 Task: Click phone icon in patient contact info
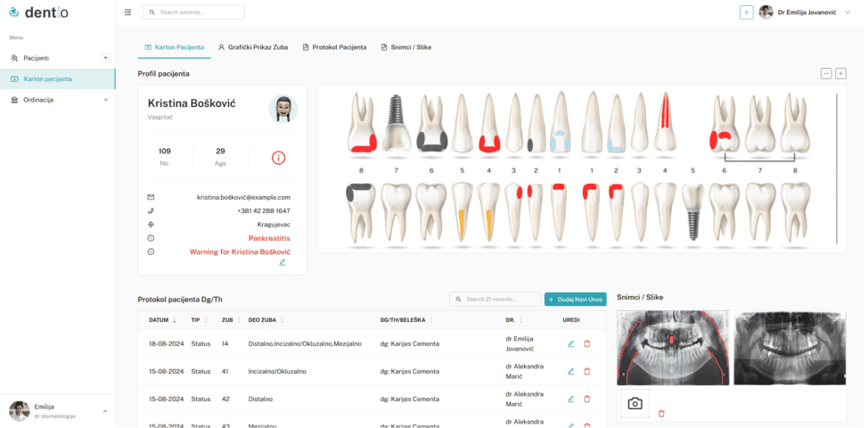pyautogui.click(x=151, y=211)
